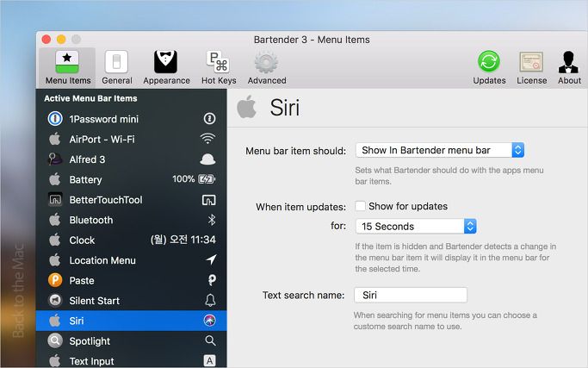The image size is (588, 368).
Task: Select Silent Start item
Action: pos(131,301)
